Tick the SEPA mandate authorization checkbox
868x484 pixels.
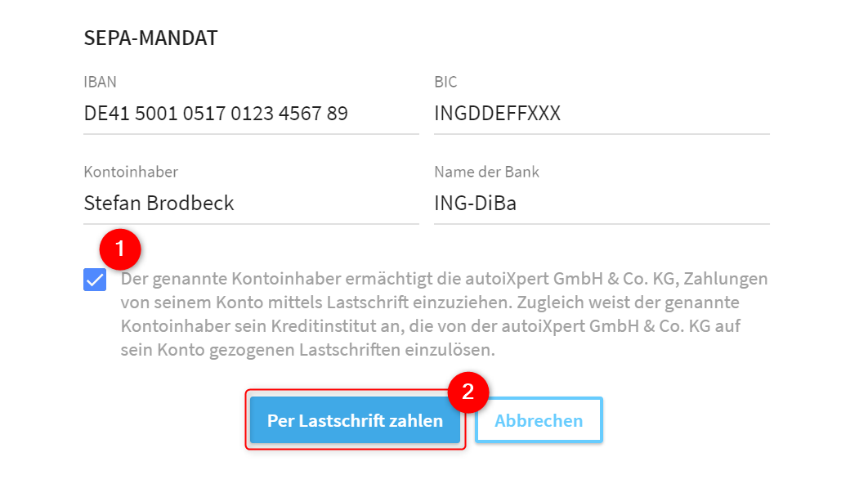click(95, 280)
